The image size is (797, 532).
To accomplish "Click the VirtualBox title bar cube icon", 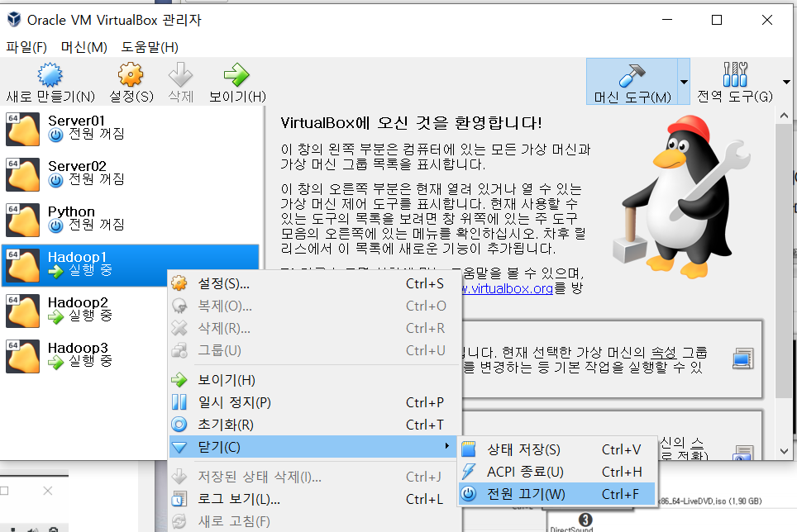I will point(14,20).
